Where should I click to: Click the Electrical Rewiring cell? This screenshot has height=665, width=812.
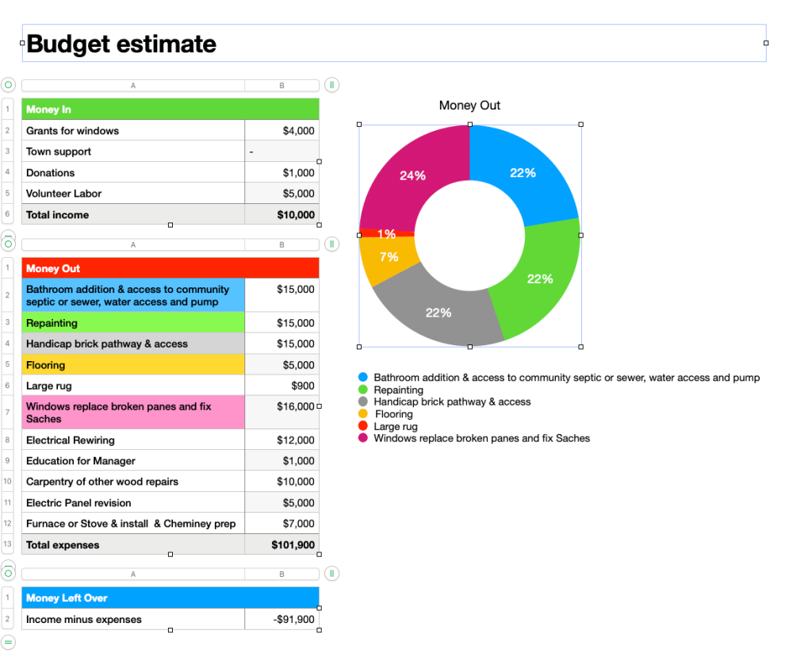pyautogui.click(x=133, y=440)
